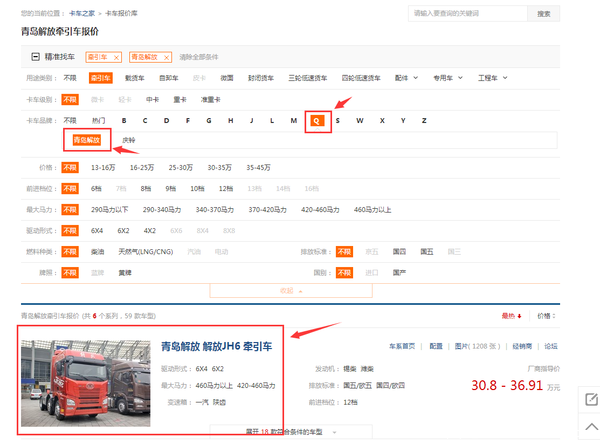The image size is (600, 444).
Task: Switch brand letter tab to D
Action: 166,121
